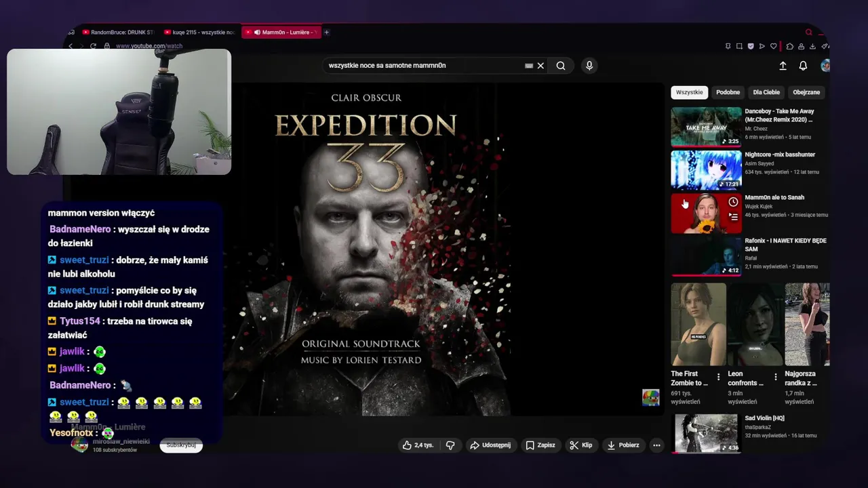Click chat username Tytus154
Image resolution: width=868 pixels, height=488 pixels.
point(79,321)
